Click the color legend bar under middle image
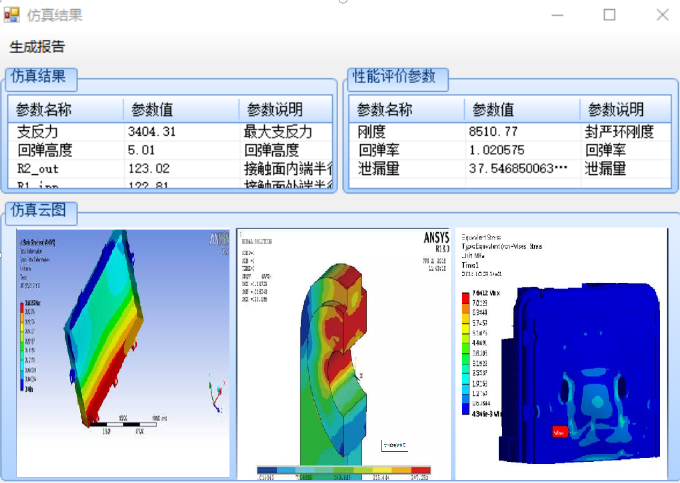 pyautogui.click(x=343, y=471)
